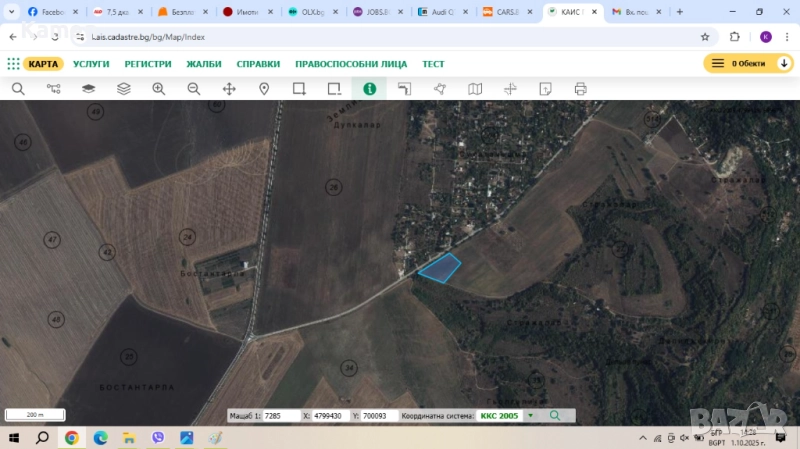Screen dimensions: 800x449
Task: Activate the pan map tool
Action: tap(229, 89)
